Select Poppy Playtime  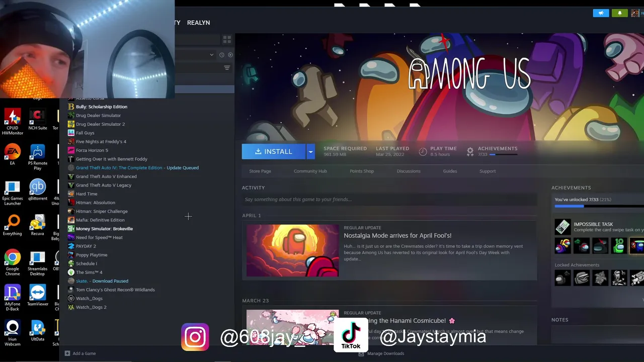[x=92, y=255]
